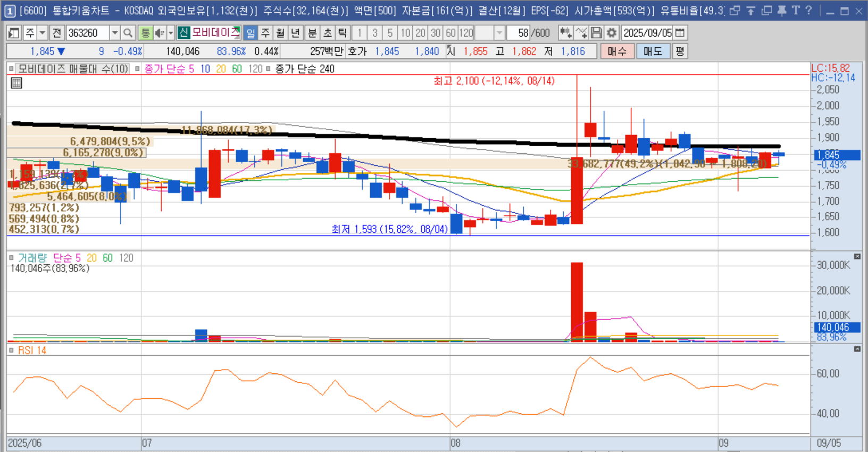The width and height of the screenshot is (868, 452).
Task: Expand the sound options dropdown arrow
Action: click(171, 33)
